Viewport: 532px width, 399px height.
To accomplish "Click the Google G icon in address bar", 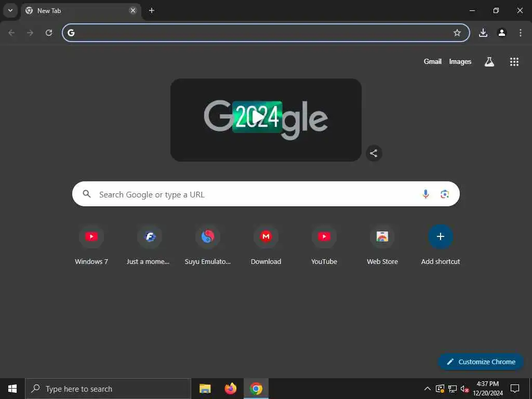I will [x=71, y=33].
